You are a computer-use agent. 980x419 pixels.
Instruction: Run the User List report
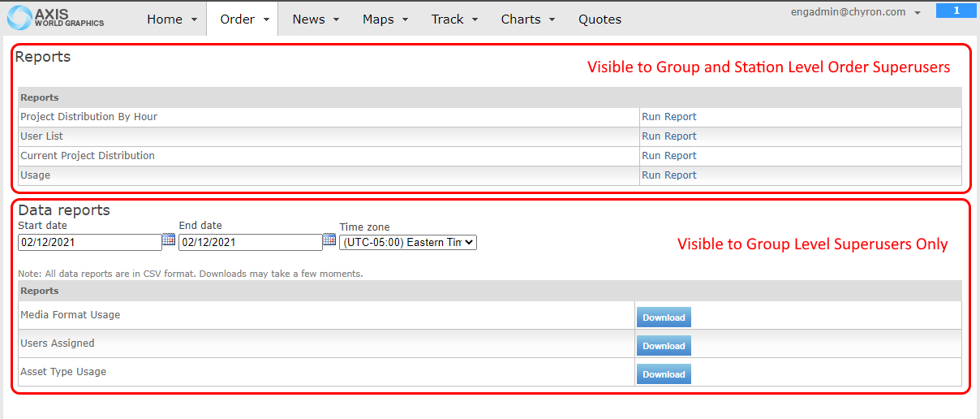tap(668, 136)
